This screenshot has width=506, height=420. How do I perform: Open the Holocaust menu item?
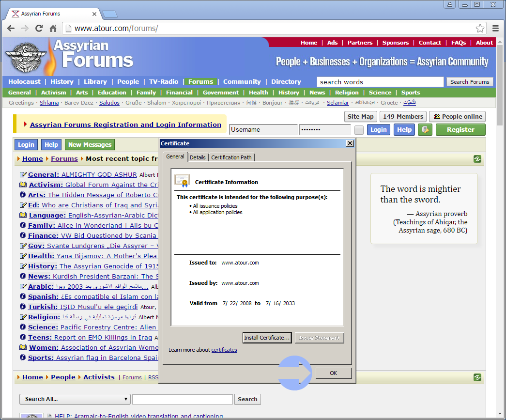click(x=25, y=82)
